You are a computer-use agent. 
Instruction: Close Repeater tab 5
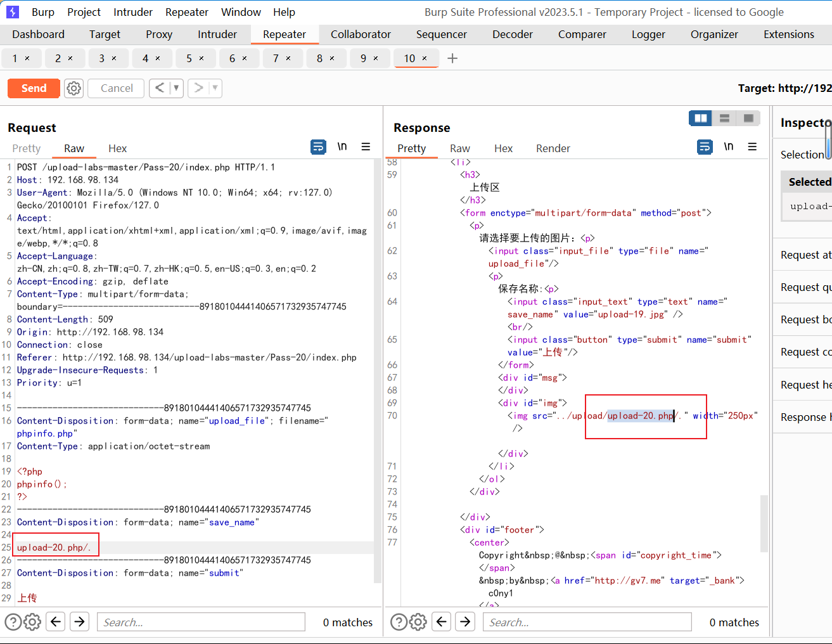pos(202,58)
